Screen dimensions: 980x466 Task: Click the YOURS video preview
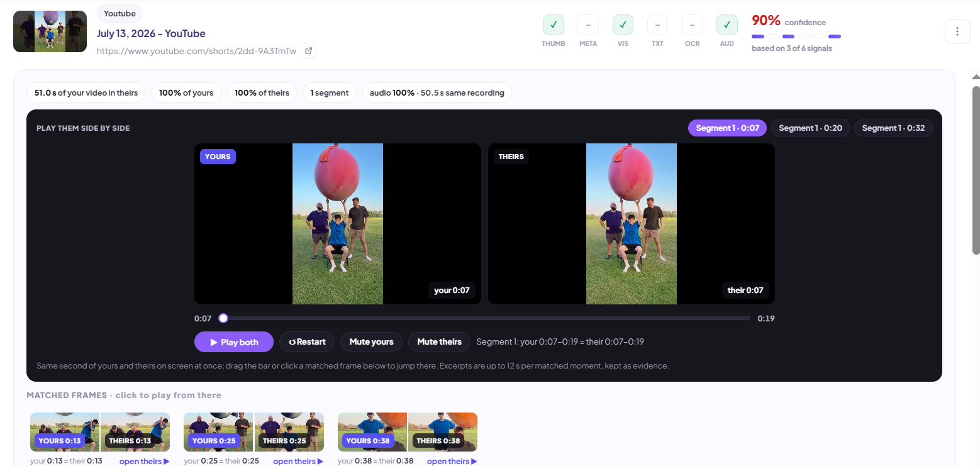point(338,224)
